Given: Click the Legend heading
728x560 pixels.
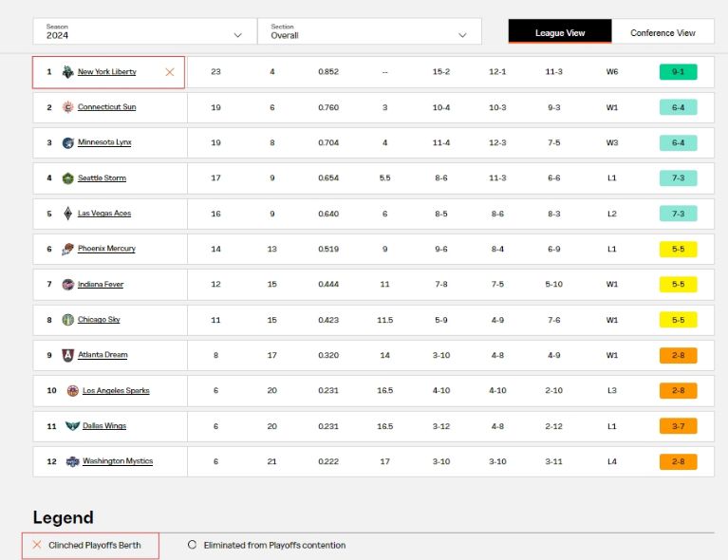Looking at the screenshot, I should (x=64, y=517).
